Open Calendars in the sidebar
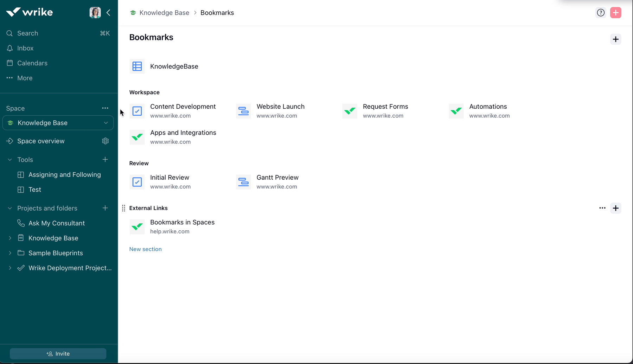Screen dimensions: 633x364 [32, 63]
